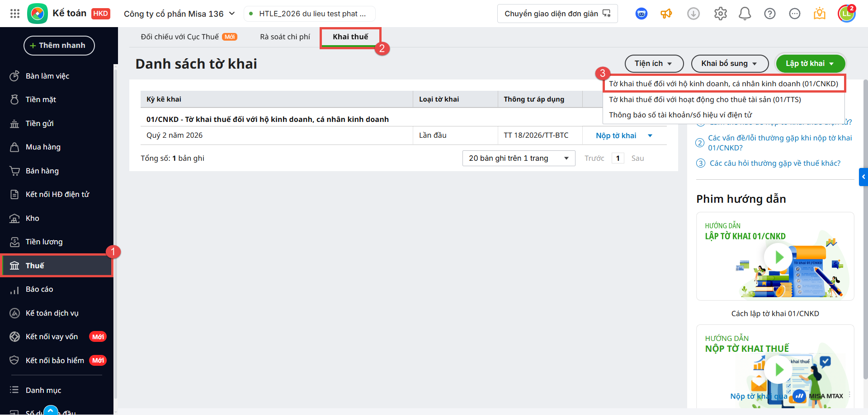Screen dimensions: 868x415
Task: Open the user avatar profile
Action: coord(846,14)
